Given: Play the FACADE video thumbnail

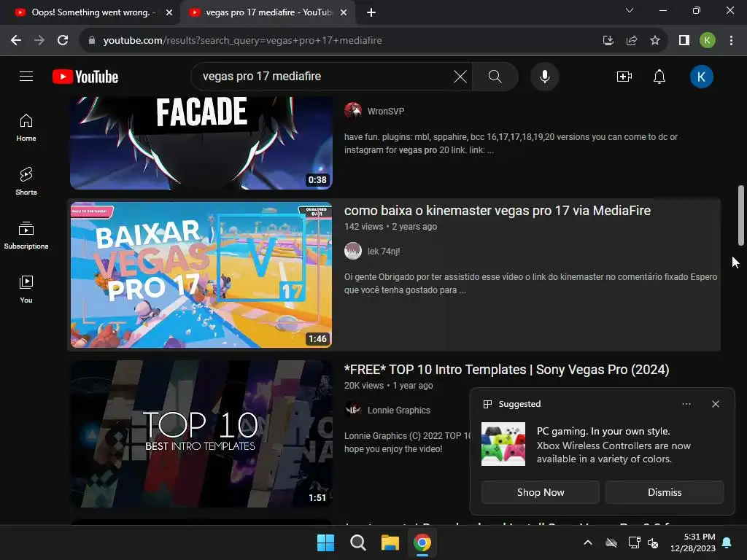Looking at the screenshot, I should [201, 143].
